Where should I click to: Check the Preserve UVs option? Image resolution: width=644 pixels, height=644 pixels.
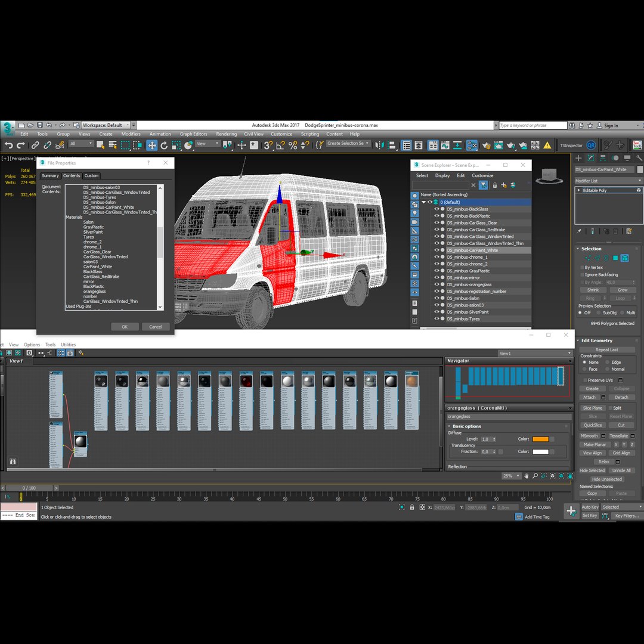pyautogui.click(x=584, y=380)
